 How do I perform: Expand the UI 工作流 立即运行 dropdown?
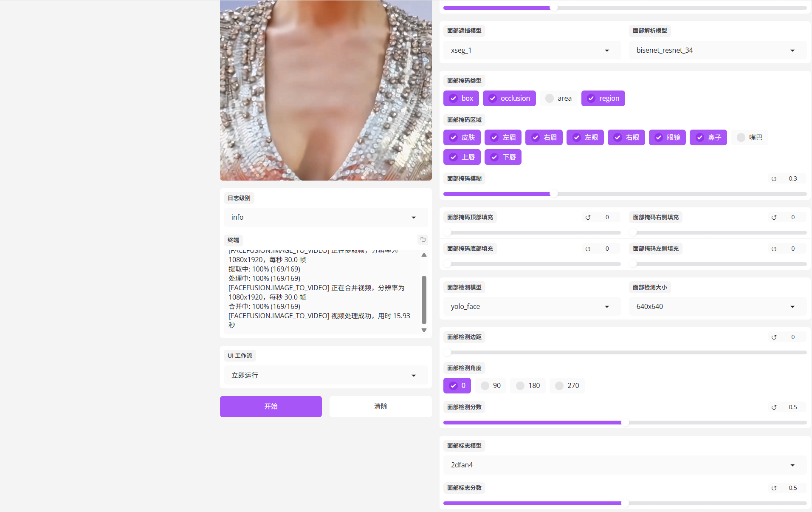pos(325,376)
